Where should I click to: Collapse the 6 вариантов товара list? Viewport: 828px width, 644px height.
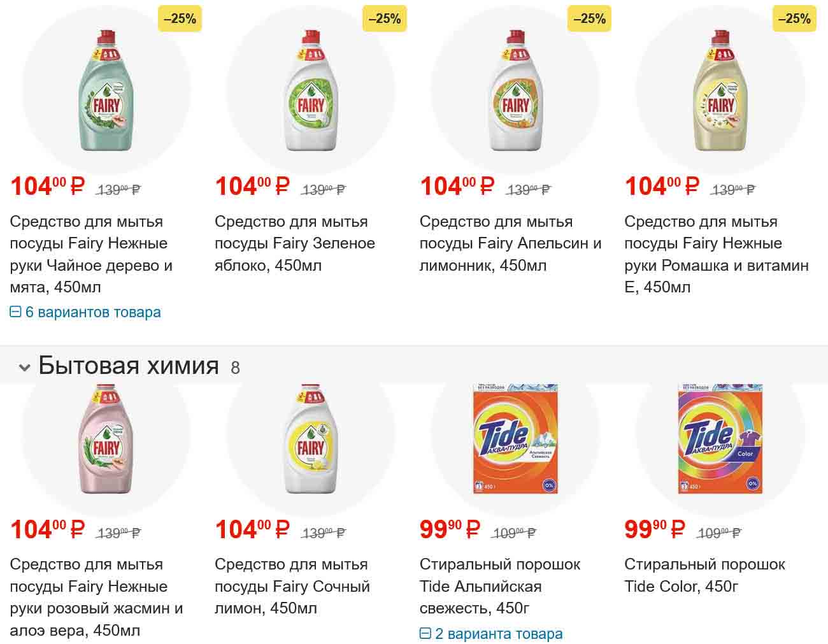(85, 312)
